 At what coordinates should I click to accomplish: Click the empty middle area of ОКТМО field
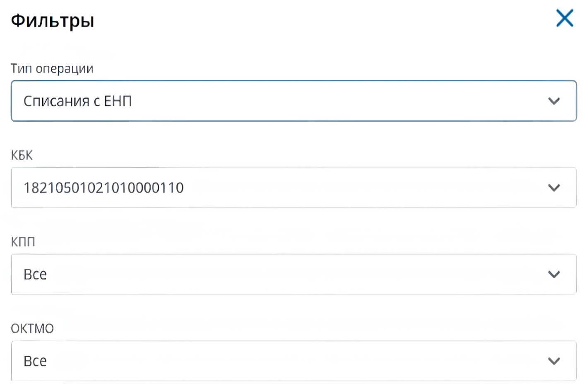(x=290, y=361)
